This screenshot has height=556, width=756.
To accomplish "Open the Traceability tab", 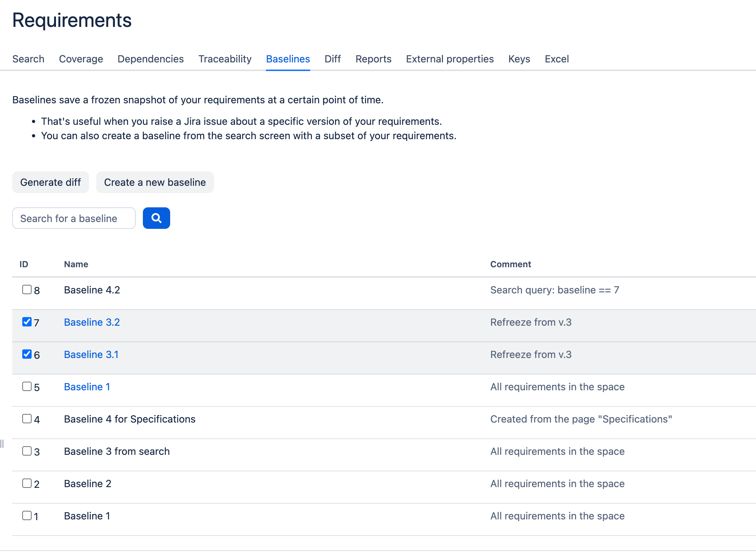I will pos(225,59).
